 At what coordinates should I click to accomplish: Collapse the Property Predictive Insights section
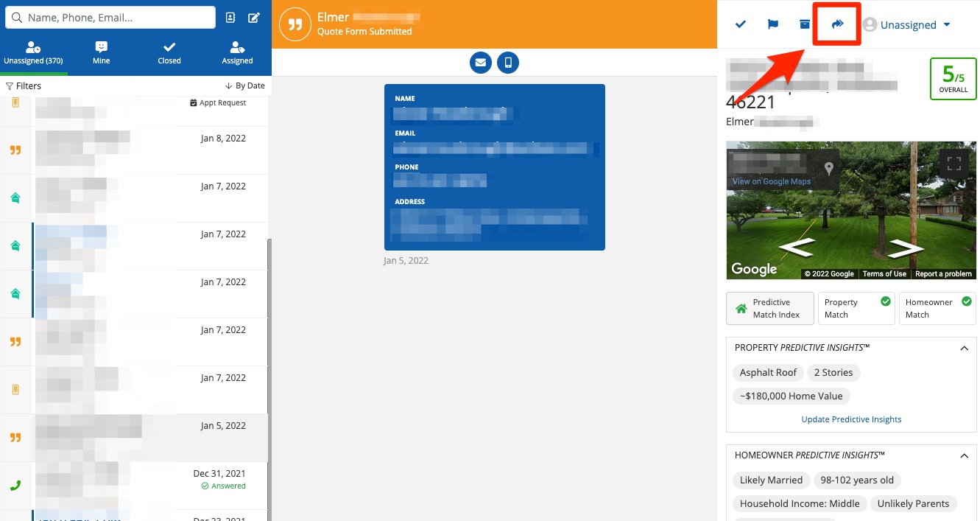(964, 348)
